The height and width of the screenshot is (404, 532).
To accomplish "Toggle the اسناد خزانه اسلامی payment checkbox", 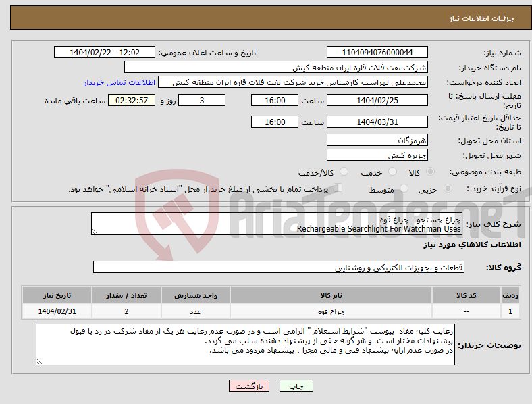I will coord(338,188).
